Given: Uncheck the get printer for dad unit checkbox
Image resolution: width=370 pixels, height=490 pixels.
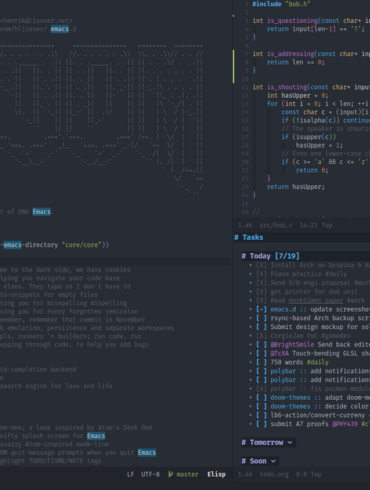Looking at the screenshot, I should [x=262, y=292].
